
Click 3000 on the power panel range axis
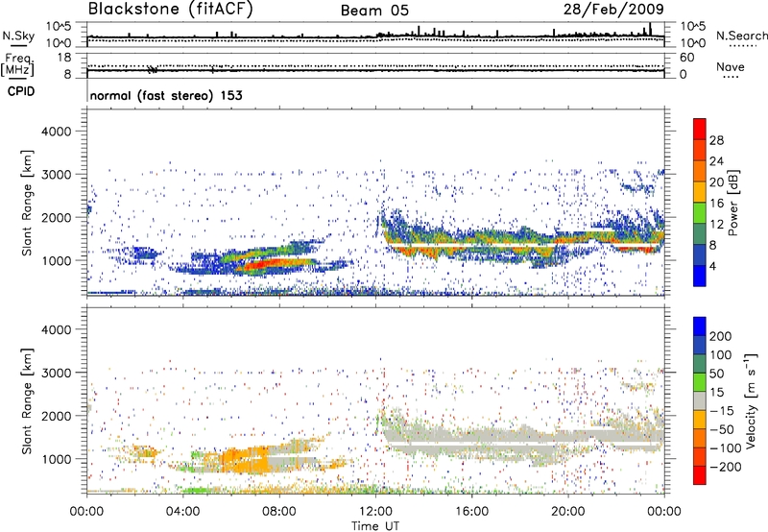57,175
